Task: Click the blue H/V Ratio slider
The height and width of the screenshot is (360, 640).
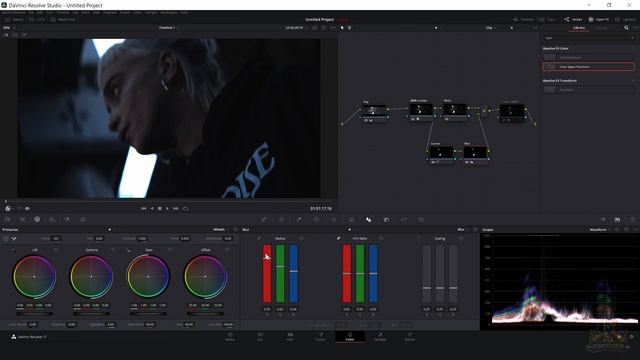Action: (373, 273)
